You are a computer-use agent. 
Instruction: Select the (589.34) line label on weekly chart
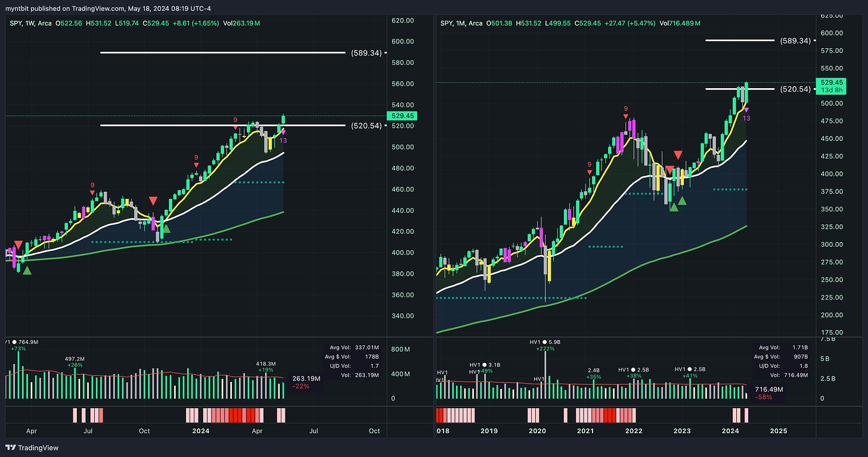coord(367,53)
